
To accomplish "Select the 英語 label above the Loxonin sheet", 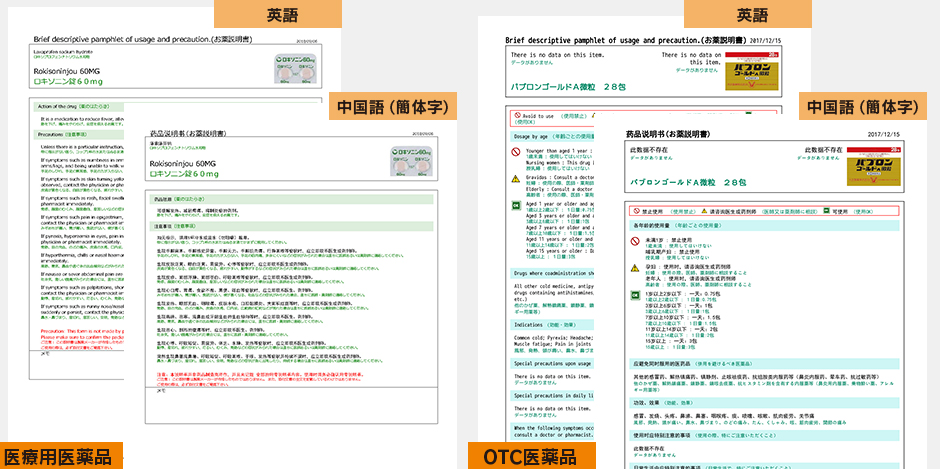I will (x=279, y=14).
